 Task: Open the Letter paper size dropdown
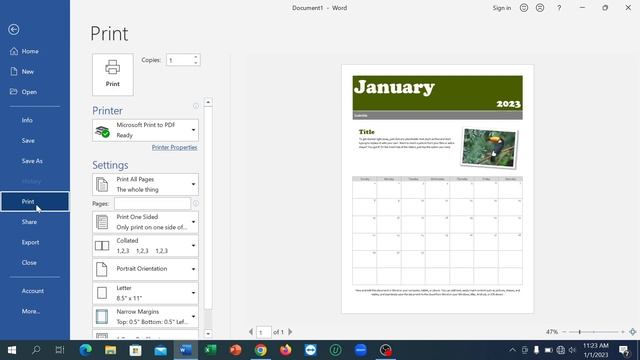point(145,293)
